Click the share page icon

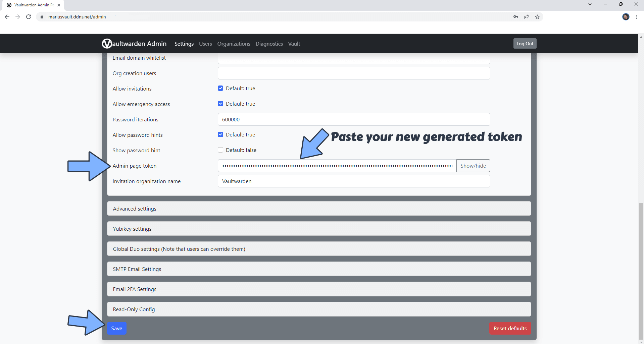click(x=527, y=17)
